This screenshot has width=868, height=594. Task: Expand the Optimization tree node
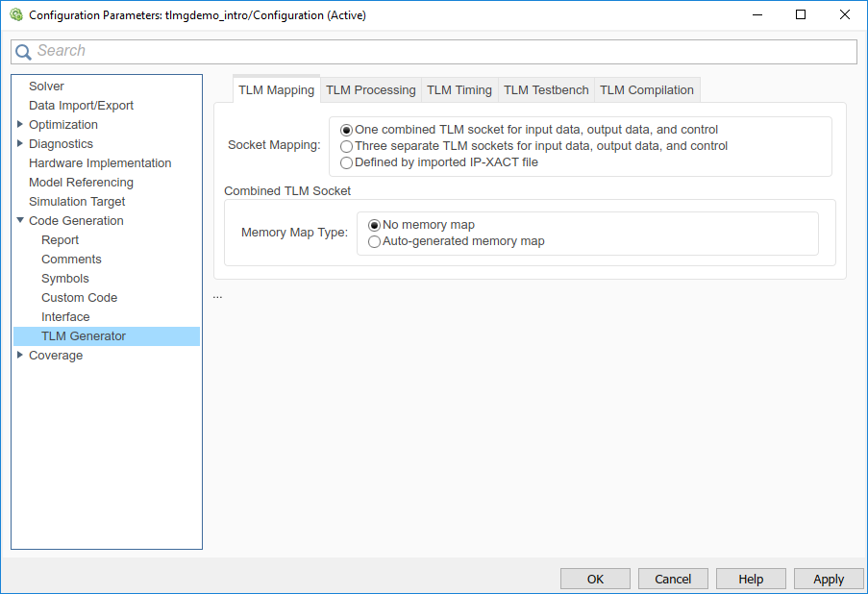20,124
